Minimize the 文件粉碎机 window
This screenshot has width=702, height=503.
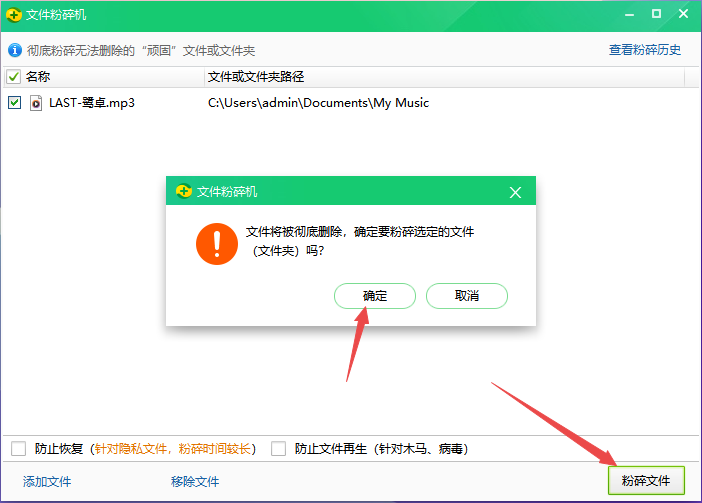click(631, 14)
